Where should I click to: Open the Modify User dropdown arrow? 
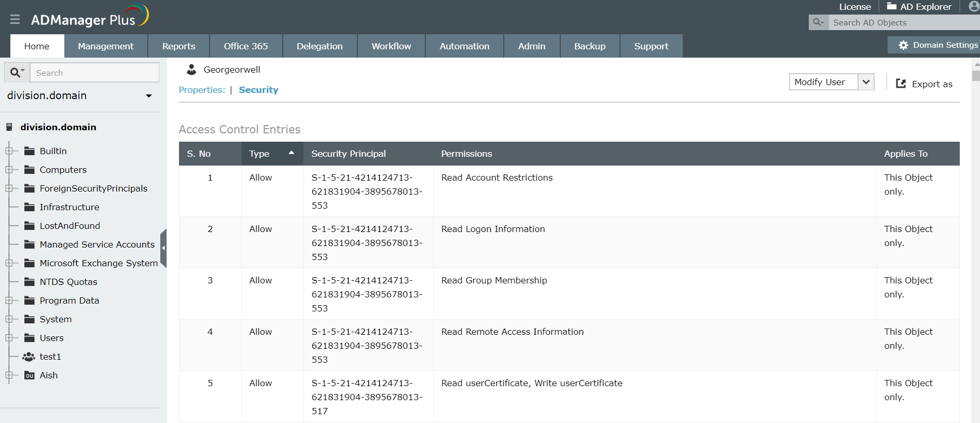(866, 82)
